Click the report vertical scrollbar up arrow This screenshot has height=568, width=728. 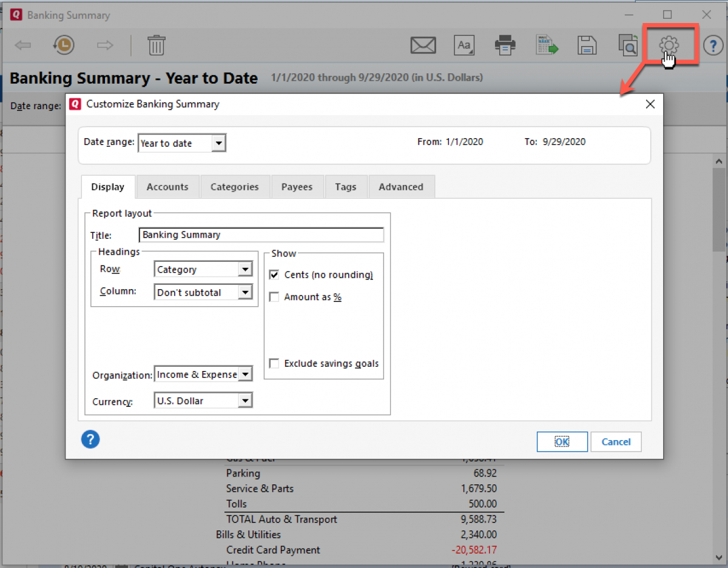coord(719,162)
